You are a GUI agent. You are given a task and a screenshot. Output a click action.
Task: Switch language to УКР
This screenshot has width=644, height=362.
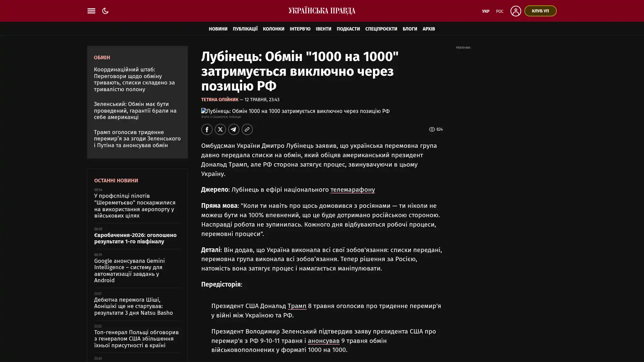485,11
